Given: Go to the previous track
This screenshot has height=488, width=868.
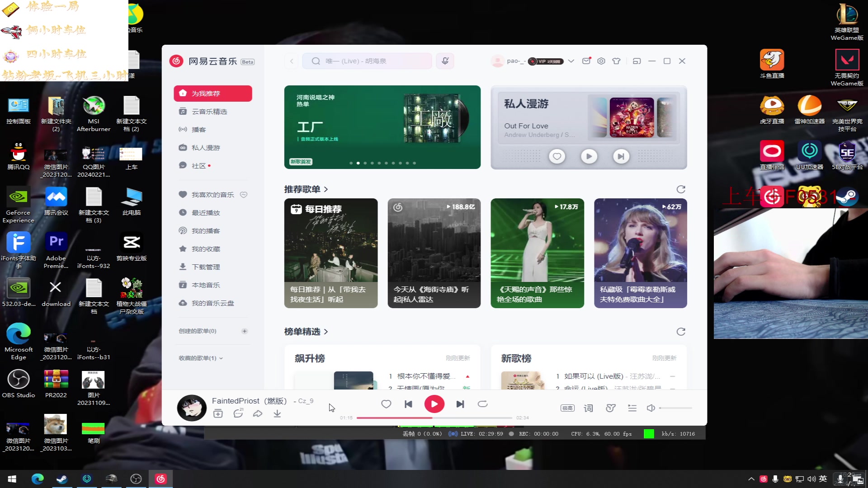Looking at the screenshot, I should coord(408,404).
